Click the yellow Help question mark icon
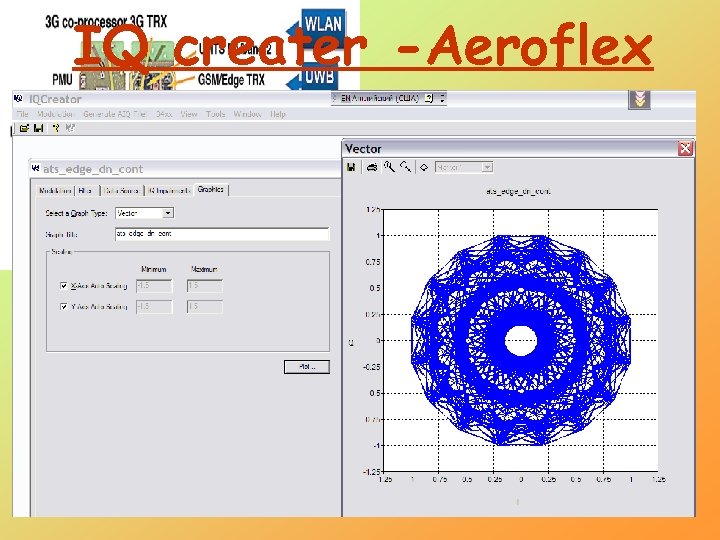This screenshot has width=720, height=540. point(56,129)
